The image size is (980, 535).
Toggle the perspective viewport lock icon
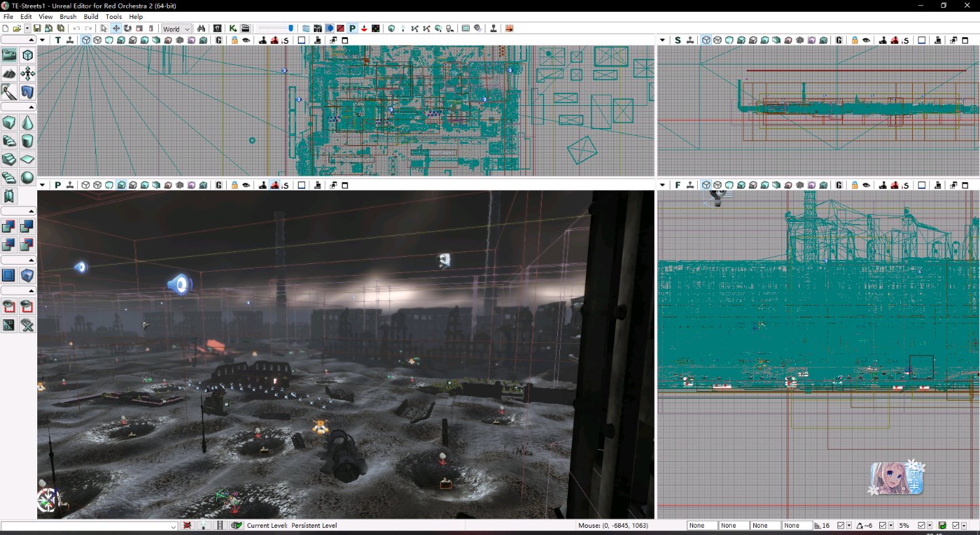pos(235,186)
